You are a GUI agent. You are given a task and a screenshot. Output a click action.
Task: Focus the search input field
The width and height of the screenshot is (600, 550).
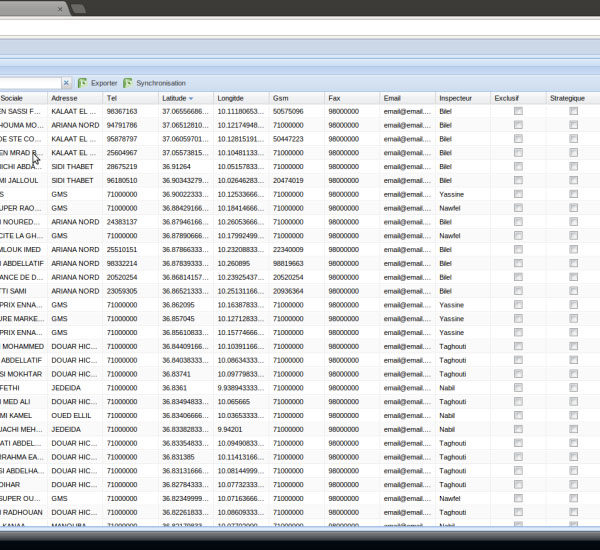(x=30, y=83)
